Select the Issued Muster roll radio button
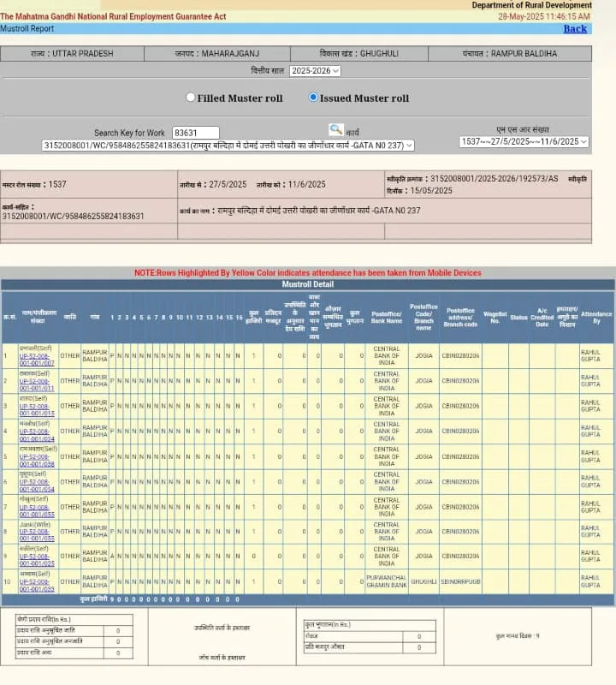 (312, 98)
